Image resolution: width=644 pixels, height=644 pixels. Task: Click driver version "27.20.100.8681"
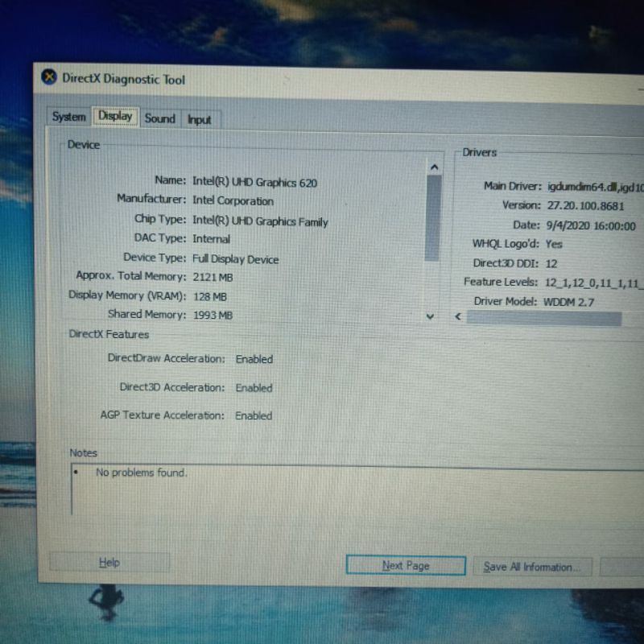click(x=585, y=206)
